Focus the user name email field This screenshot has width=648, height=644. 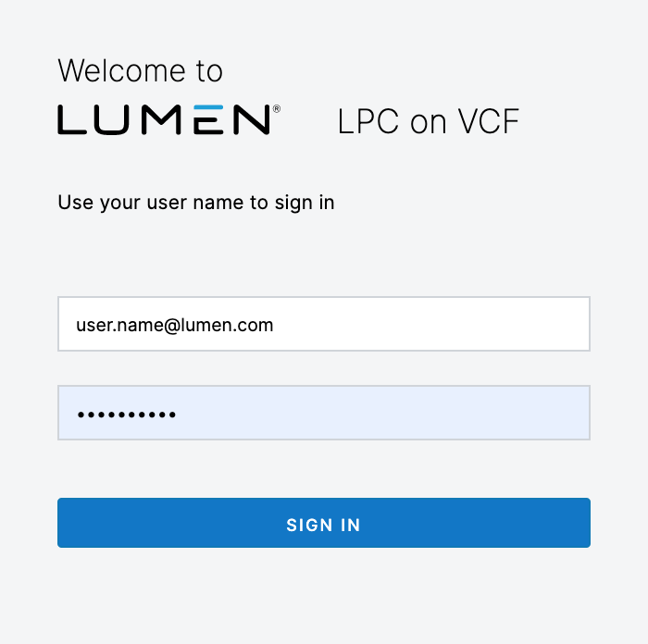click(x=324, y=324)
